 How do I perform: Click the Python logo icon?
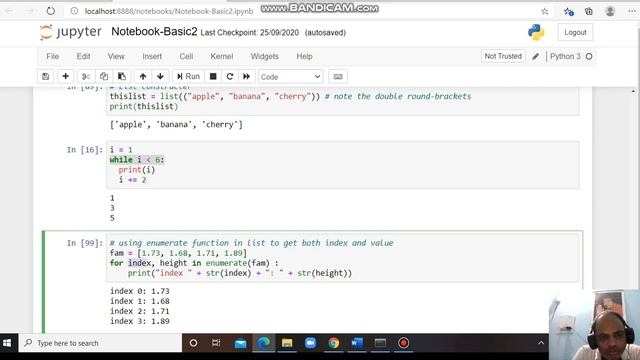tap(536, 32)
